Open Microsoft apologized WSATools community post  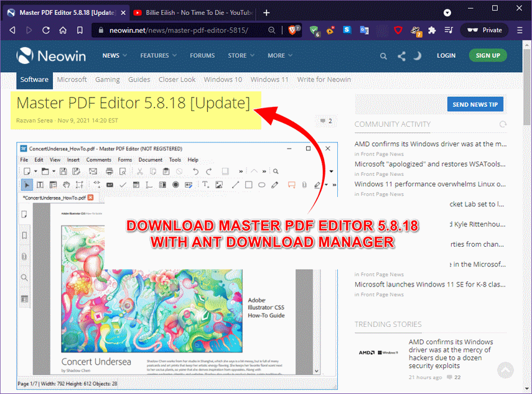430,164
